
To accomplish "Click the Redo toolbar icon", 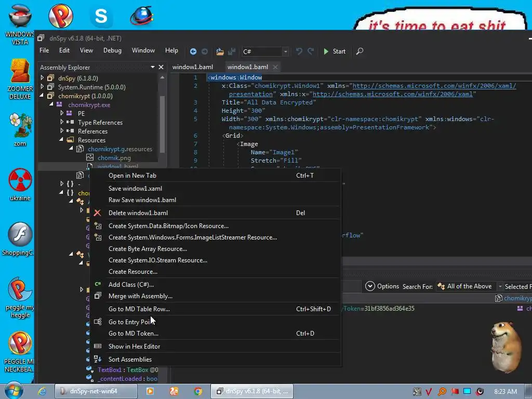I will click(311, 51).
